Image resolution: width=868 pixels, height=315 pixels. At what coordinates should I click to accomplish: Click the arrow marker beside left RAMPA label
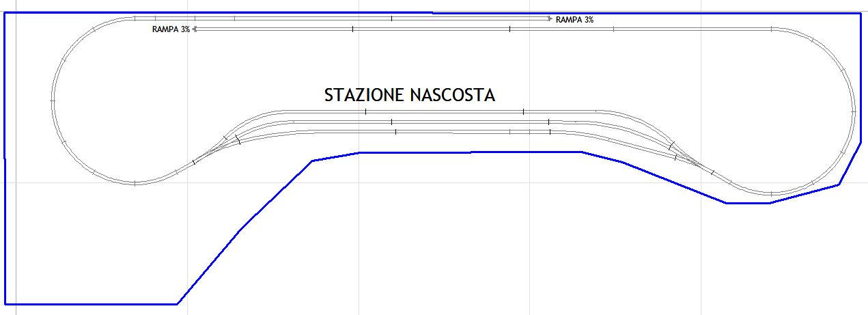(195, 29)
